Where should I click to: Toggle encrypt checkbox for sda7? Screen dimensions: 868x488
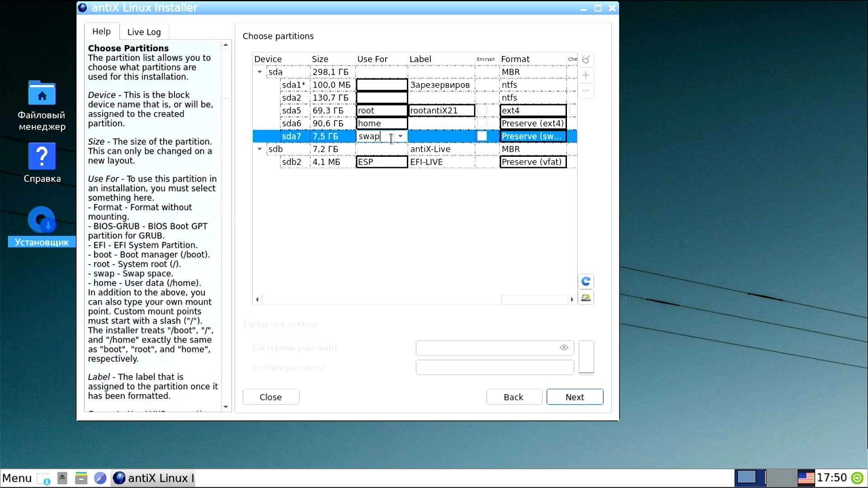pyautogui.click(x=482, y=136)
